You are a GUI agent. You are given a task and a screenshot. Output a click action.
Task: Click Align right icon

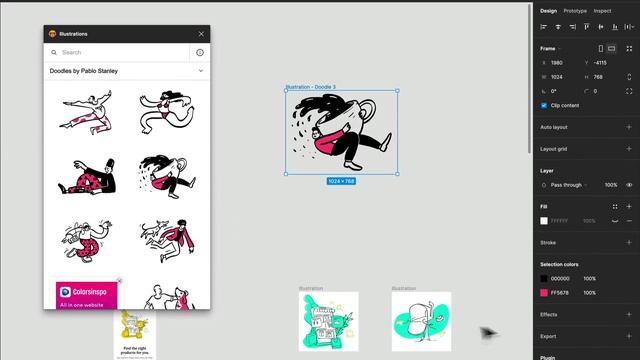(x=573, y=27)
